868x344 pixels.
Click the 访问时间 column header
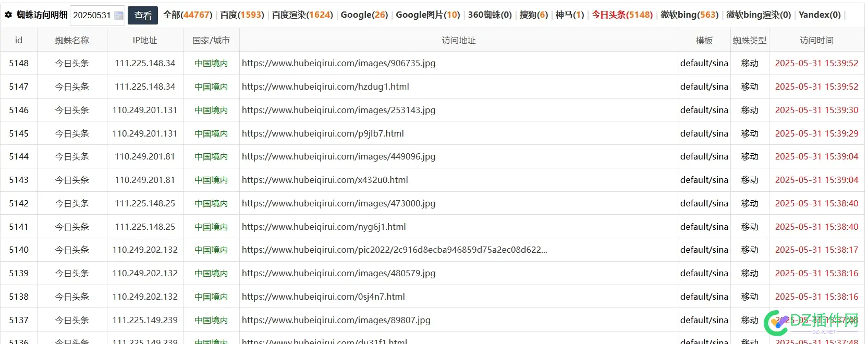[x=816, y=40]
